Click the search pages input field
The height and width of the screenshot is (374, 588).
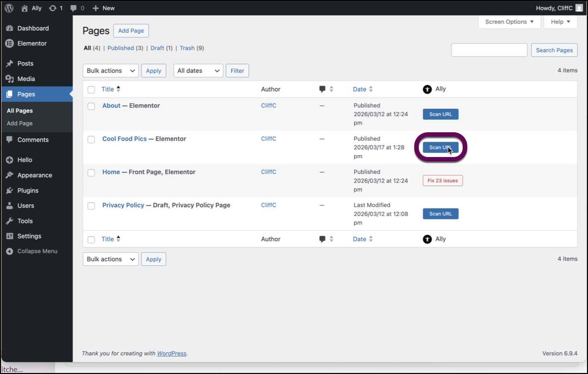click(489, 50)
